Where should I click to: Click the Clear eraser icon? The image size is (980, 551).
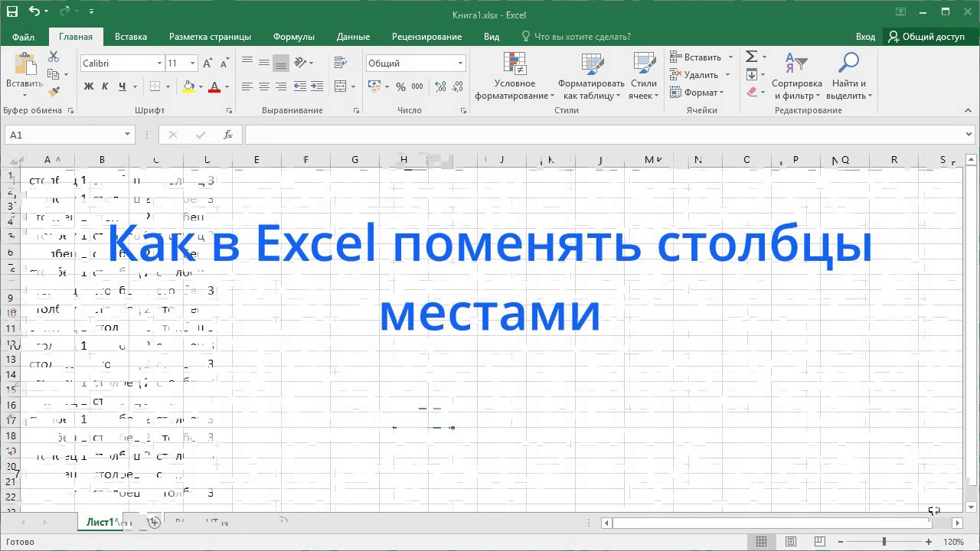click(752, 92)
